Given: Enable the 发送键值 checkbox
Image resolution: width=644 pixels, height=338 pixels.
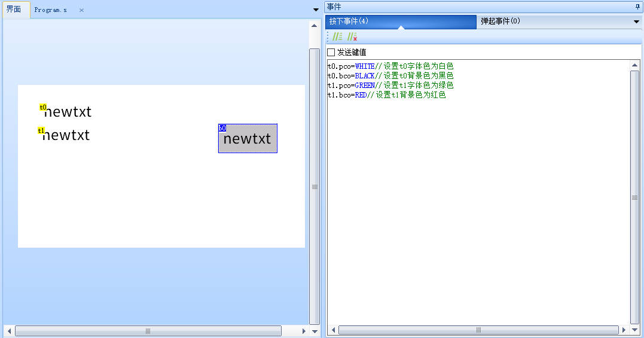Looking at the screenshot, I should point(331,53).
